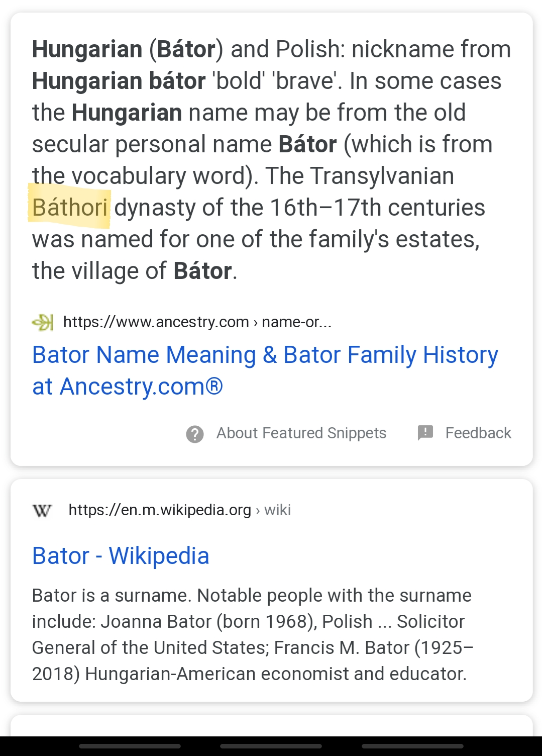
Task: Open the Bator - Wikipedia result
Action: pyautogui.click(x=121, y=556)
